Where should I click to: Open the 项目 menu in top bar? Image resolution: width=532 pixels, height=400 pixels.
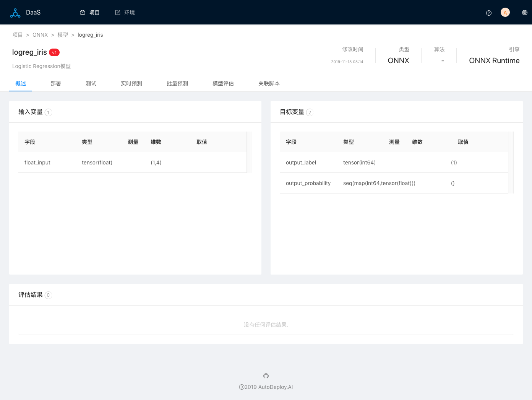(x=90, y=13)
